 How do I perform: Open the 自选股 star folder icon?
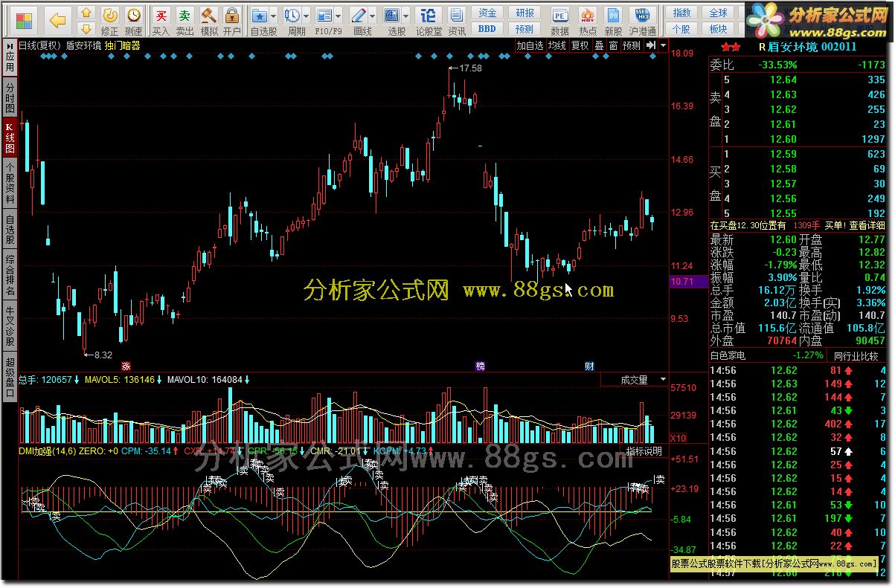259,15
